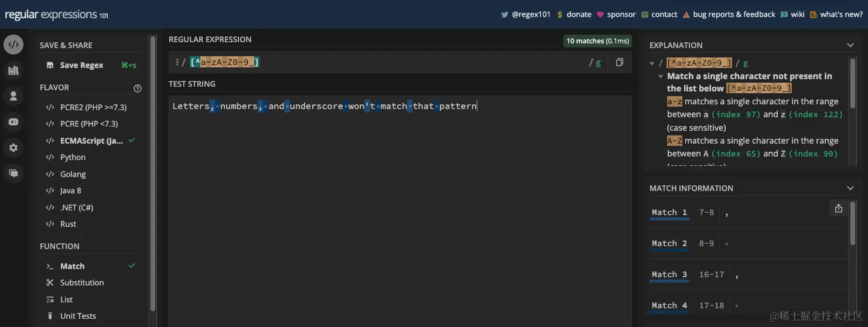Click the Explanation panel scrollbar

[853, 82]
